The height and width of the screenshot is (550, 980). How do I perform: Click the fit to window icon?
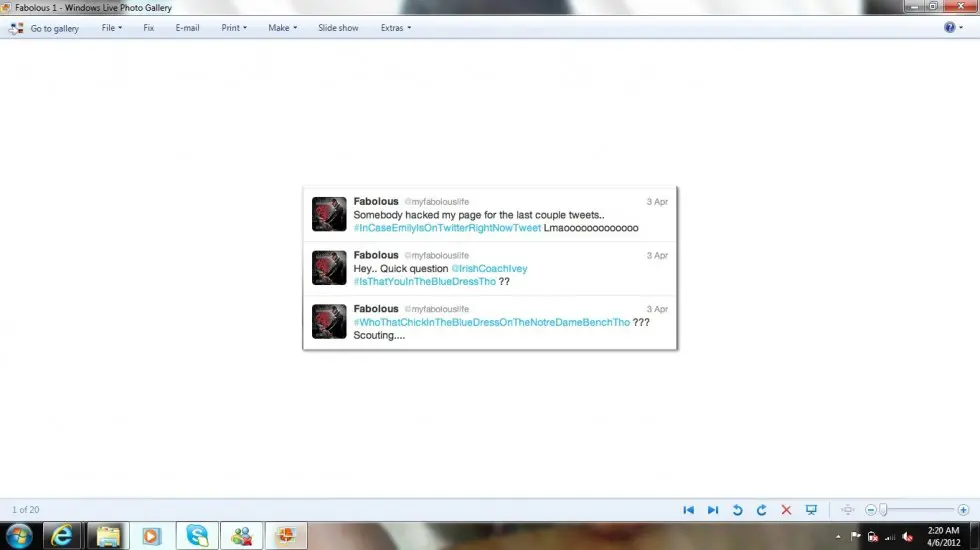(x=848, y=510)
